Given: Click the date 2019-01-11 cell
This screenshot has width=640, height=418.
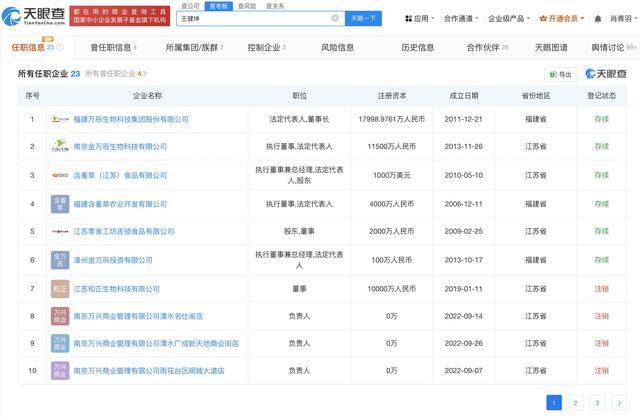Looking at the screenshot, I should click(x=463, y=289).
